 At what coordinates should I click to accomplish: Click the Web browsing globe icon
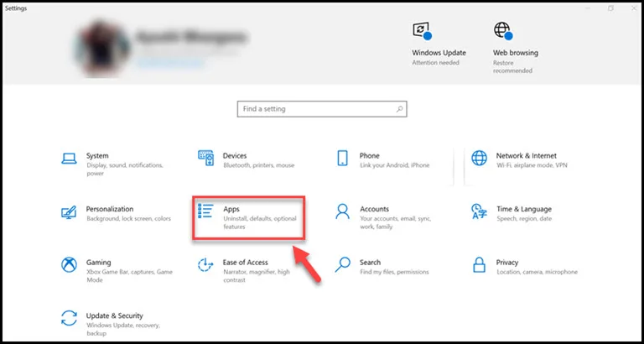(x=503, y=31)
